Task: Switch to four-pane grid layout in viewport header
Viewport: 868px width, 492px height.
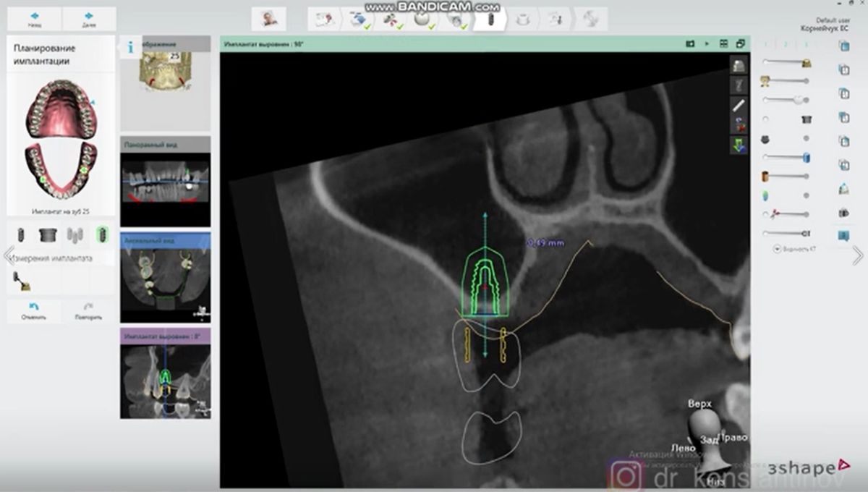Action: (723, 43)
